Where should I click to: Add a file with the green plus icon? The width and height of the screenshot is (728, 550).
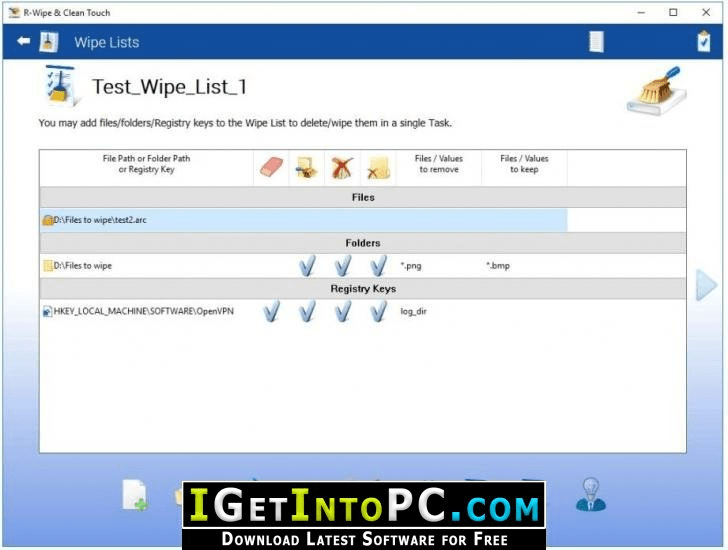point(135,496)
